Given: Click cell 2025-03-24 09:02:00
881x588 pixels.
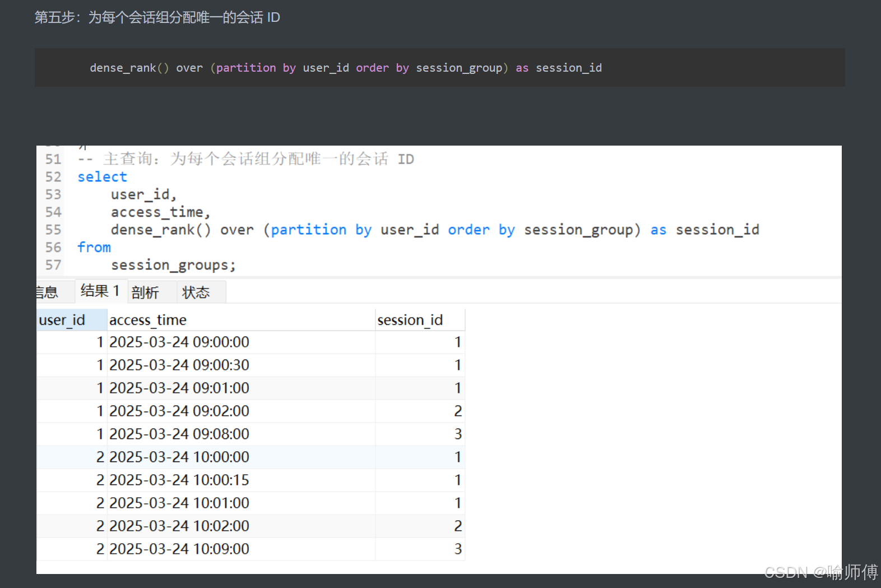Looking at the screenshot, I should point(241,411).
